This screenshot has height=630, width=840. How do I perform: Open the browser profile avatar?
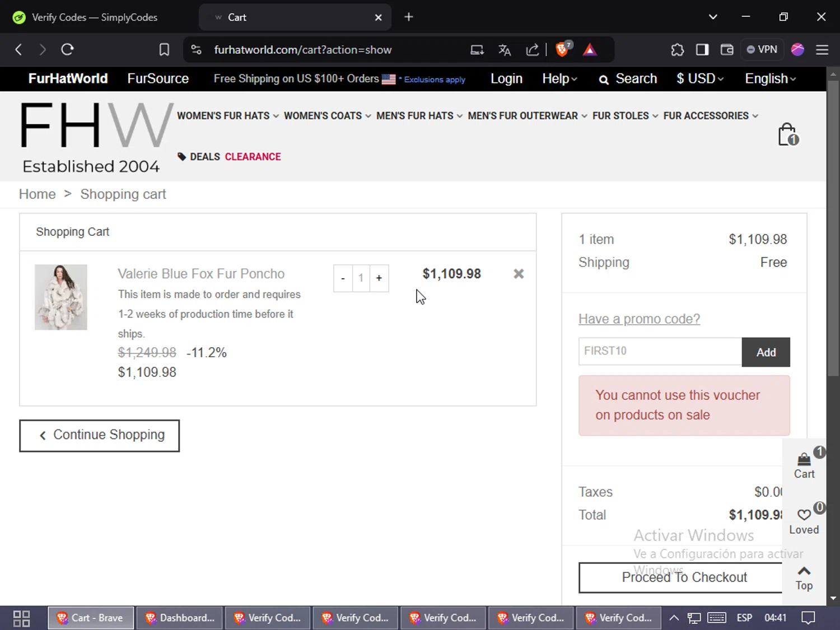(x=797, y=49)
